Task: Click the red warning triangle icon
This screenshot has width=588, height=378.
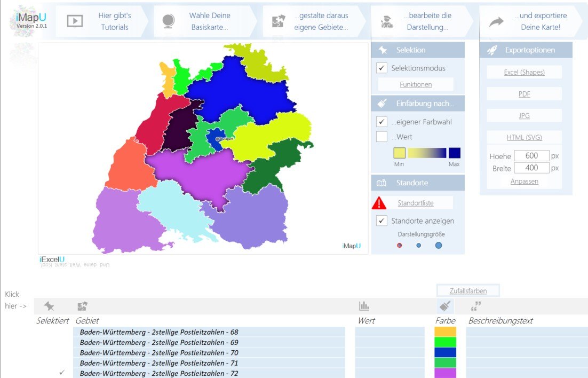Action: (x=379, y=203)
